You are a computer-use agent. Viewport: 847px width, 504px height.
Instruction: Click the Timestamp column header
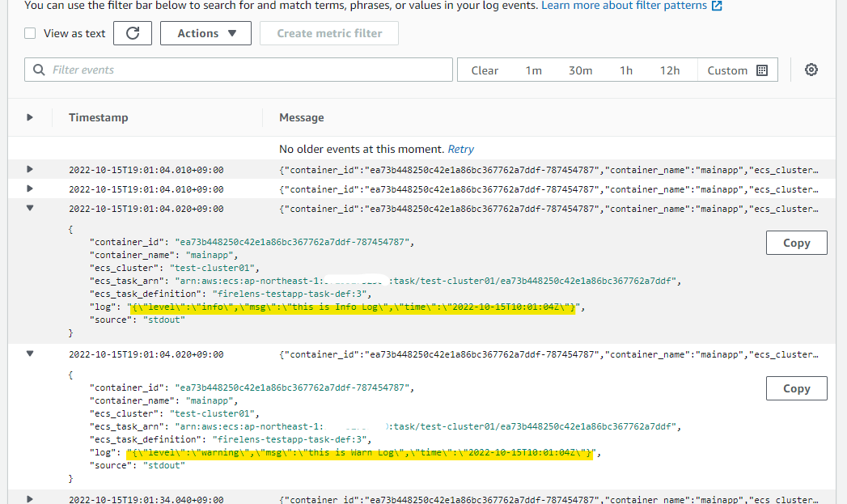(99, 118)
